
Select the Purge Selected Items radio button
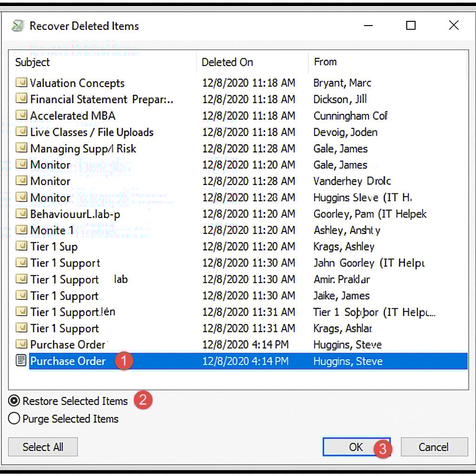click(14, 418)
